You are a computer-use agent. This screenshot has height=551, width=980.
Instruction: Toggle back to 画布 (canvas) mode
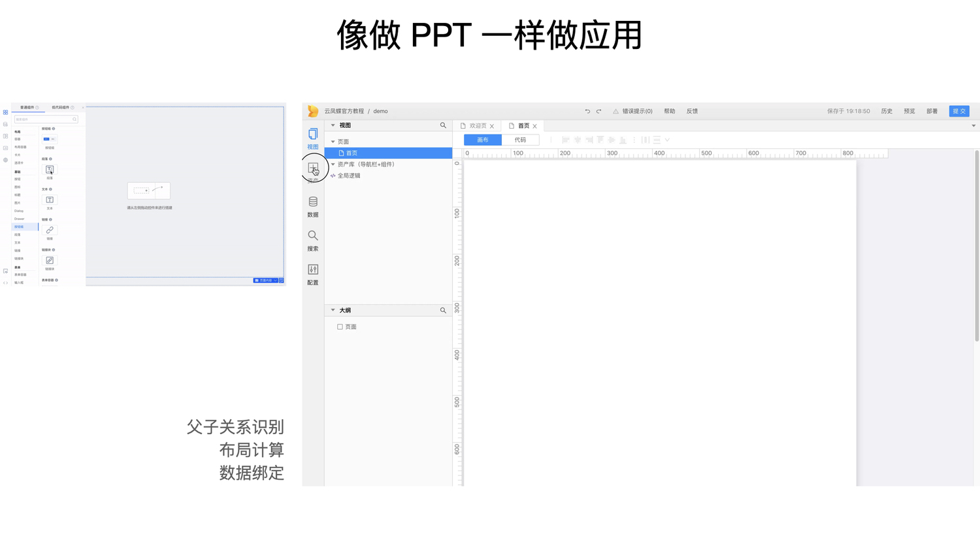[x=482, y=140]
